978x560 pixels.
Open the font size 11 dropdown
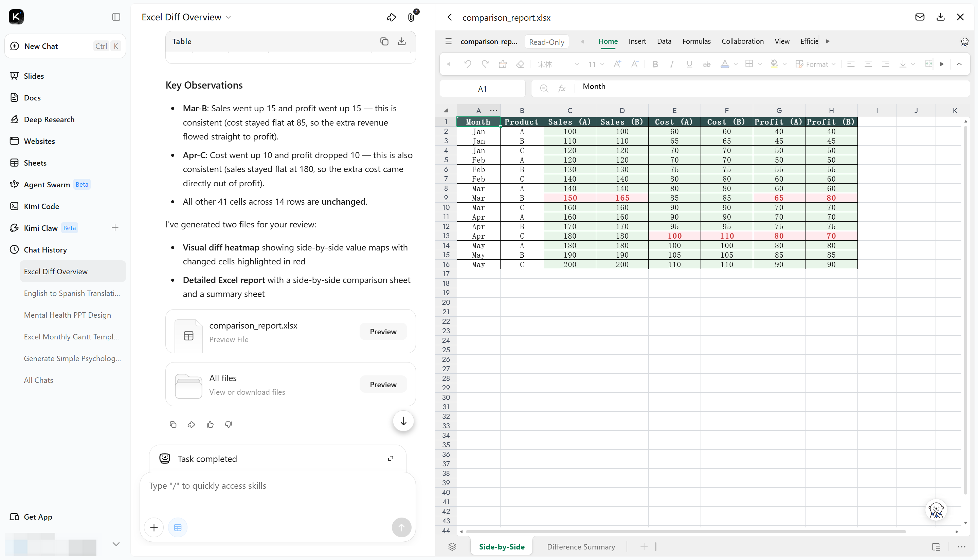tap(596, 64)
